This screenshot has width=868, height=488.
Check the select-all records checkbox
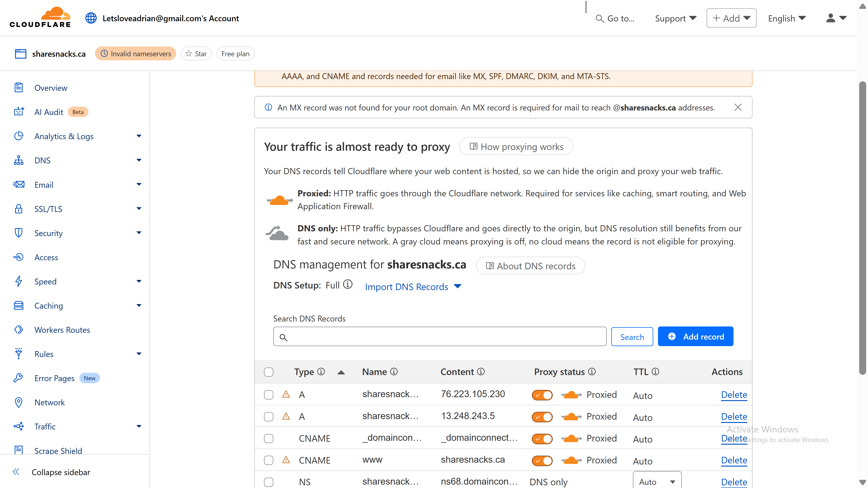pos(269,372)
